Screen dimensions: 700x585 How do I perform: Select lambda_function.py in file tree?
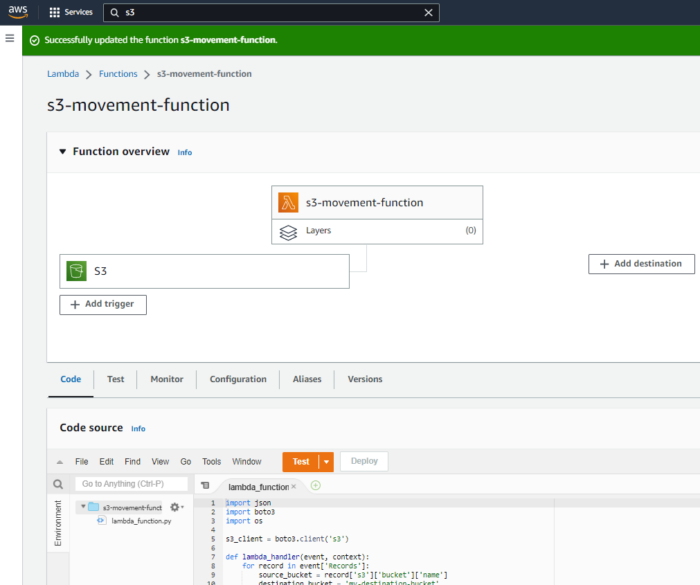[141, 521]
